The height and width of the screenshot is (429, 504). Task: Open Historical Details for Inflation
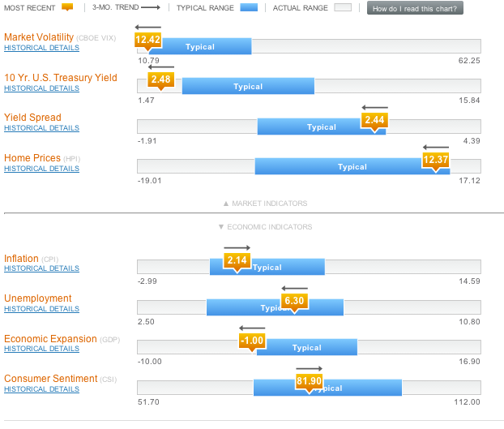click(x=41, y=268)
